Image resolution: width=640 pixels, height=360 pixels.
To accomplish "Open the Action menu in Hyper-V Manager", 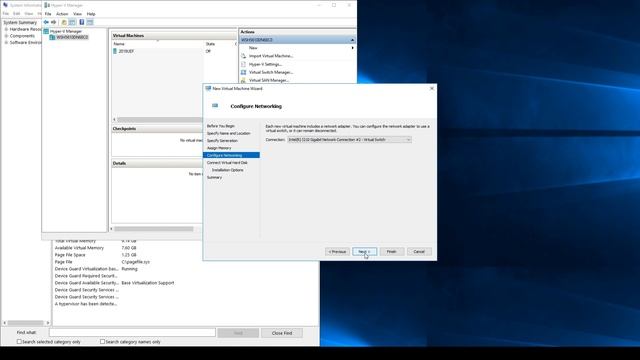I will [62, 14].
